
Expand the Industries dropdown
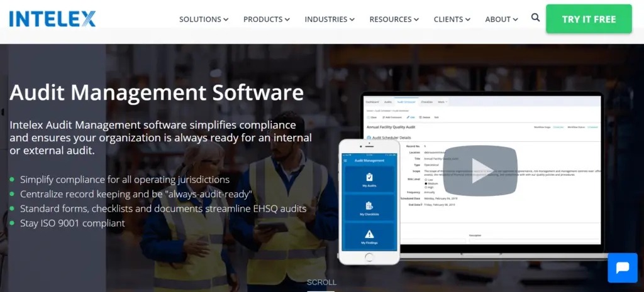point(330,19)
